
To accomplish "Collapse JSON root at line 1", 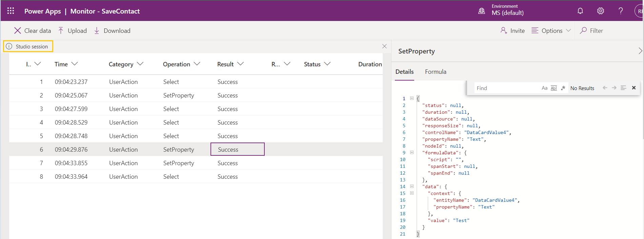I will click(412, 98).
